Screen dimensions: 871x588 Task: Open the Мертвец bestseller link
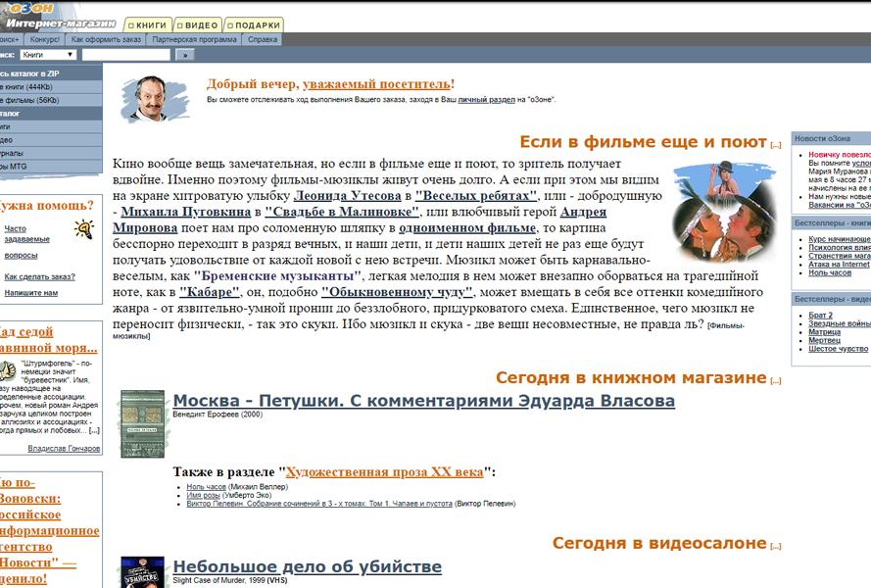[x=824, y=340]
